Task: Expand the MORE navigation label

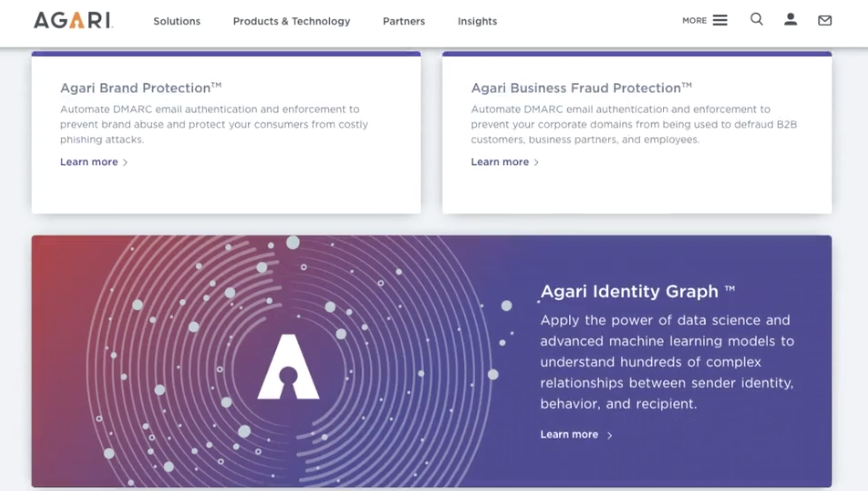Action: click(x=694, y=20)
